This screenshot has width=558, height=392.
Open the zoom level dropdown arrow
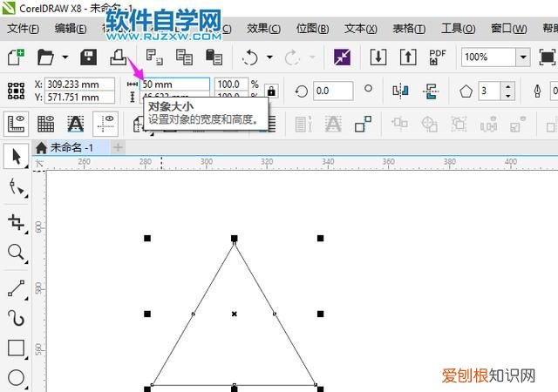(523, 57)
